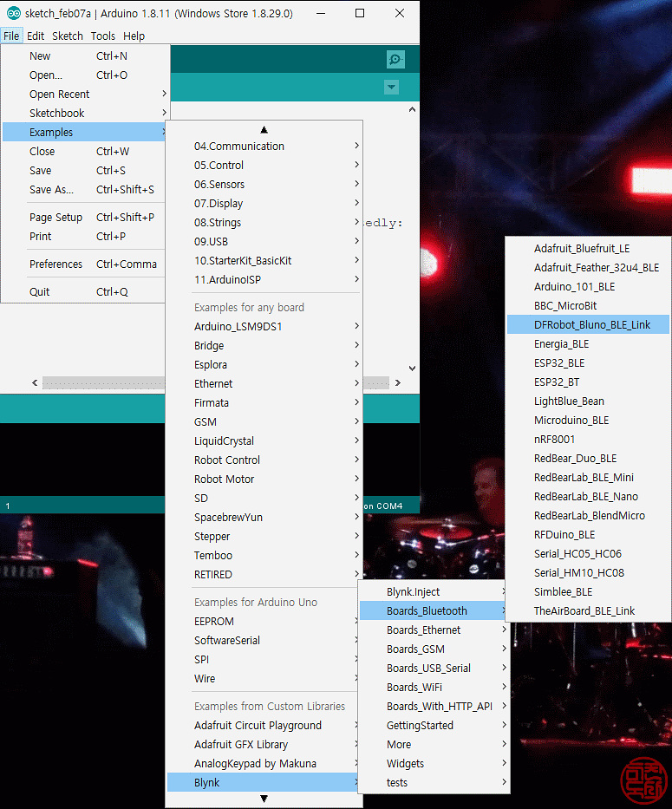672x809 pixels.
Task: Open the DFRobot_Bluno_BLE_Link example
Action: click(588, 325)
